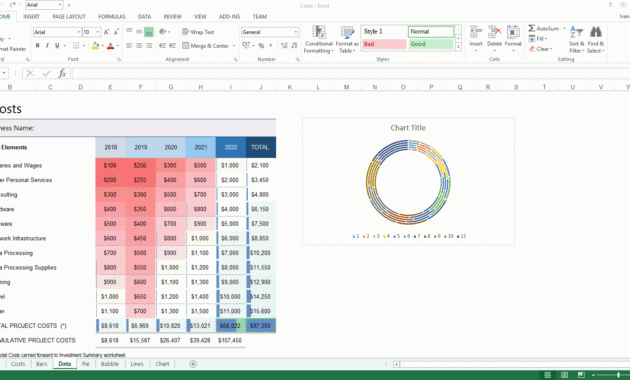Open Find & Select menu
630x380 pixels.
[595, 39]
